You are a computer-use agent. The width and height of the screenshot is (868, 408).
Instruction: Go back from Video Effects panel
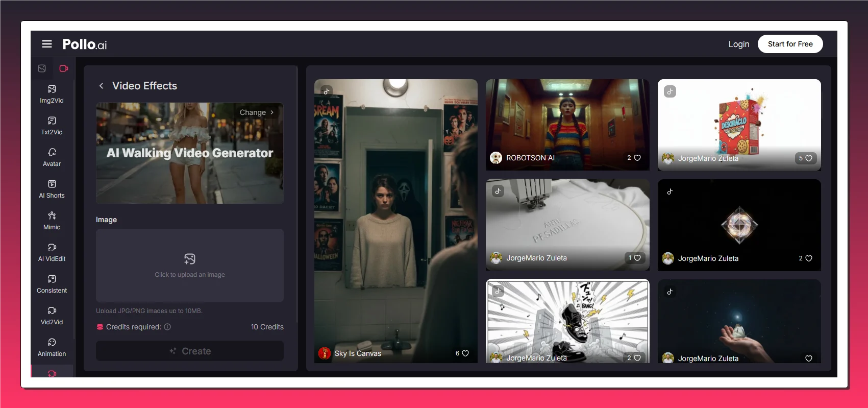pyautogui.click(x=101, y=86)
